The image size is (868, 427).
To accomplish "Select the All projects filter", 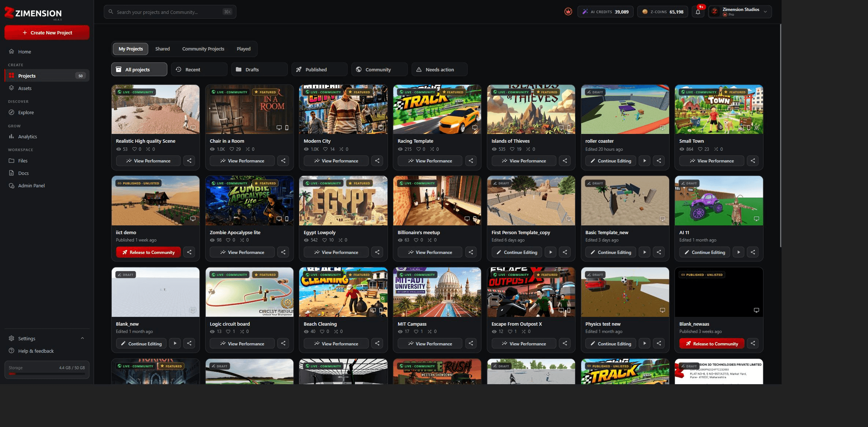I will pyautogui.click(x=139, y=70).
